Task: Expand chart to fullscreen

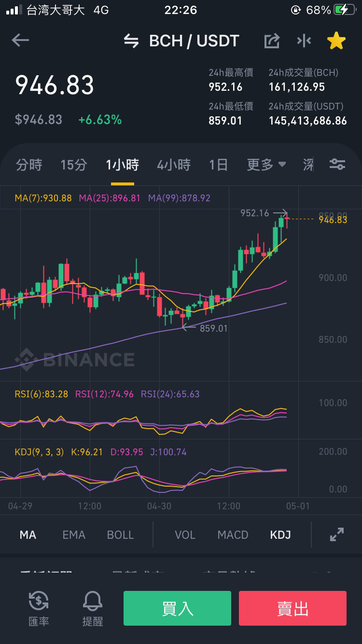Action: click(x=336, y=534)
